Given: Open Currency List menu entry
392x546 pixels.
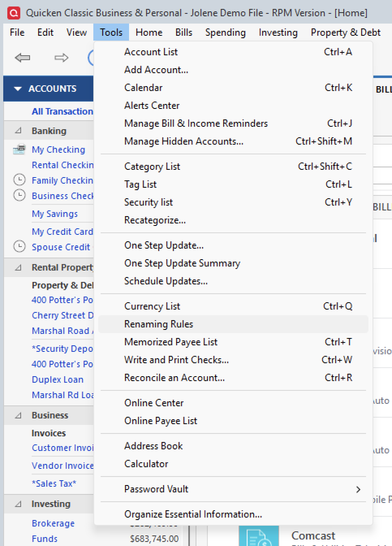Looking at the screenshot, I should 233,306.
